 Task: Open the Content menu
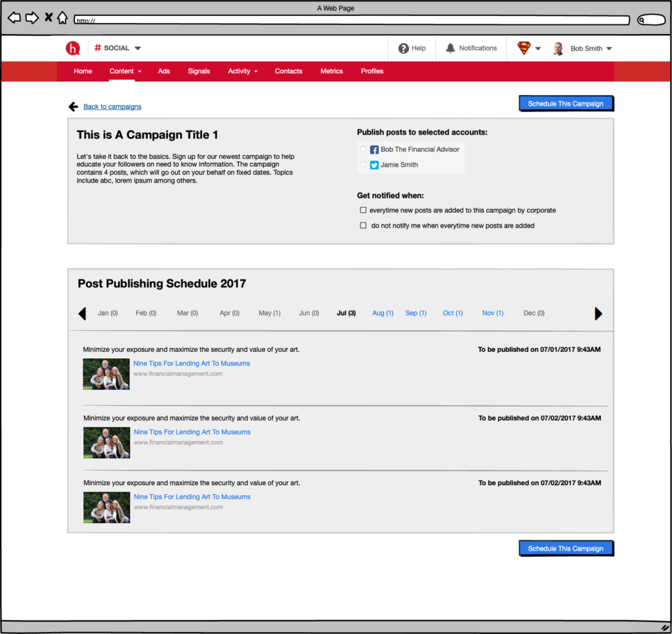point(125,71)
